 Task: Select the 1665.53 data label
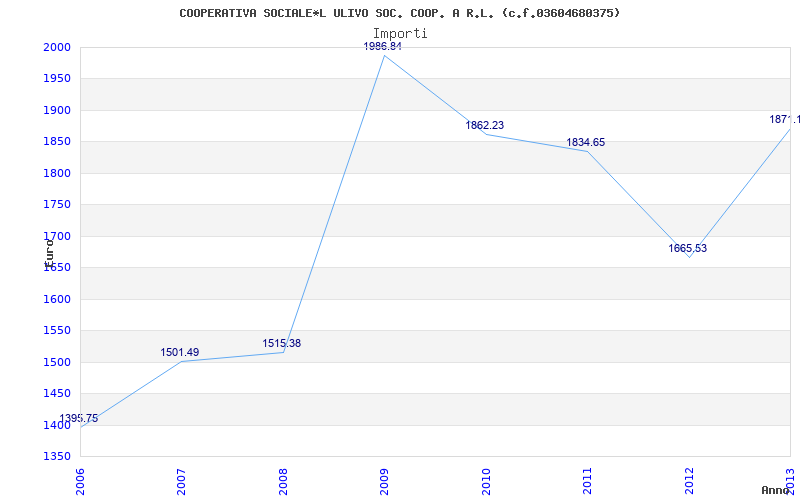click(687, 249)
